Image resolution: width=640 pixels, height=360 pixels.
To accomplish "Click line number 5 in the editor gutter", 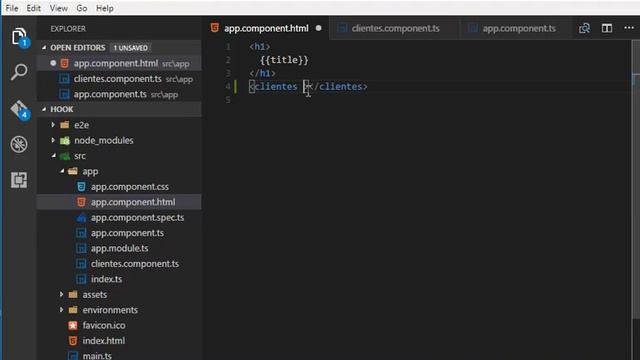I will (x=228, y=100).
